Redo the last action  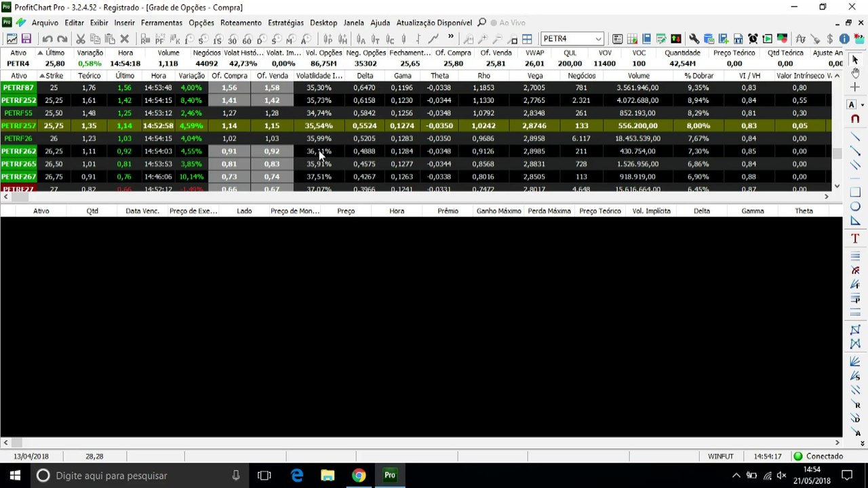(62, 39)
